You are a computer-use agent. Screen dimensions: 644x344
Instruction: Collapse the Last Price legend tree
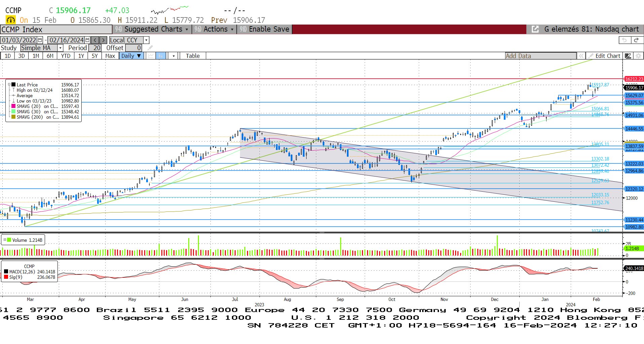pyautogui.click(x=9, y=85)
